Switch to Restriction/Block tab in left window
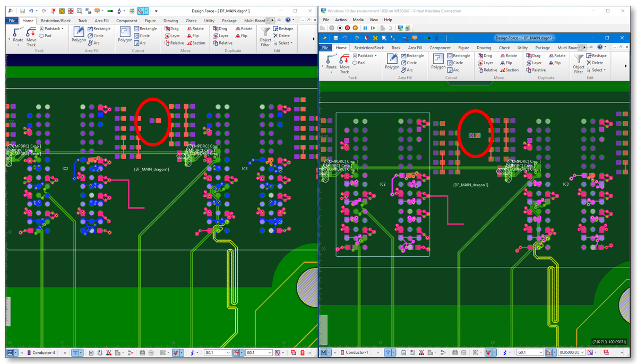The height and width of the screenshot is (364, 637). pos(56,21)
